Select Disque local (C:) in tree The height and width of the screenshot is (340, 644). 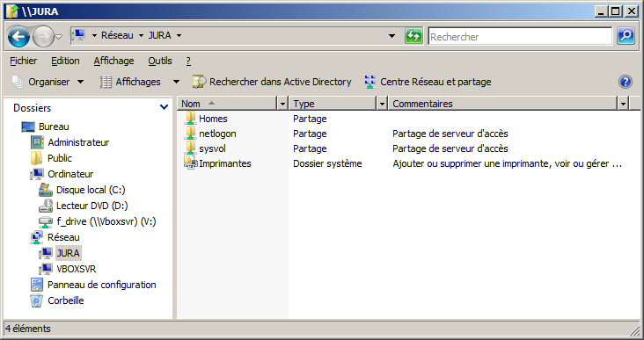[91, 190]
